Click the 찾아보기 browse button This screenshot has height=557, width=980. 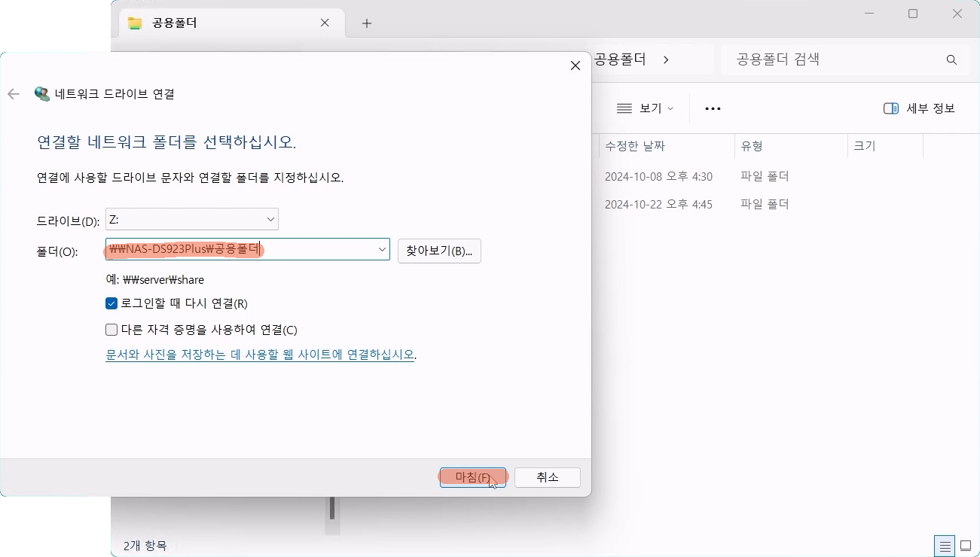439,251
